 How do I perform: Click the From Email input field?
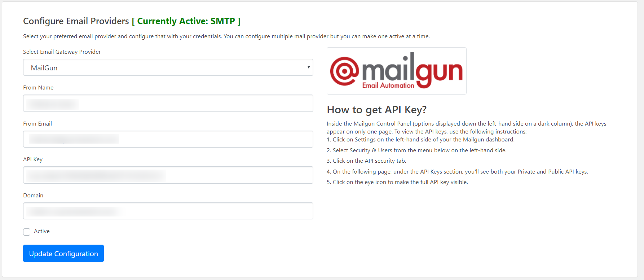click(168, 139)
